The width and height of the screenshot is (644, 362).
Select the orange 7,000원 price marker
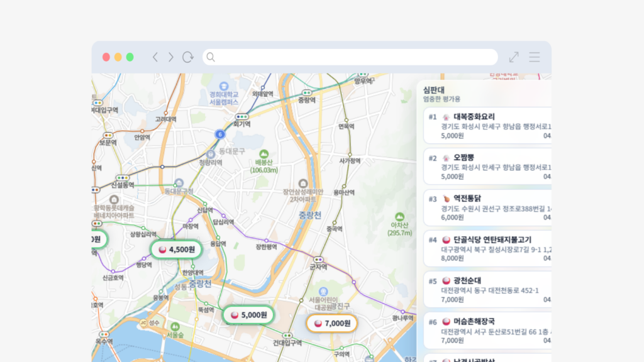[x=331, y=324]
